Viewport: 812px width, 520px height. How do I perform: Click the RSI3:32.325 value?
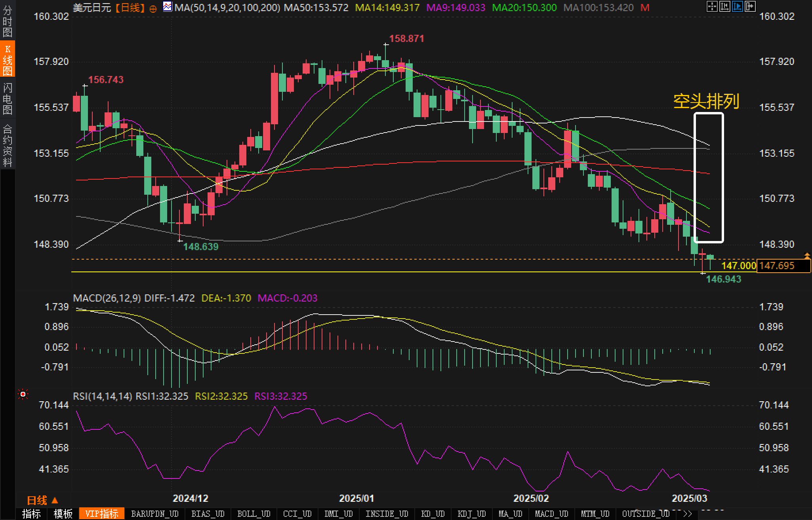(281, 396)
